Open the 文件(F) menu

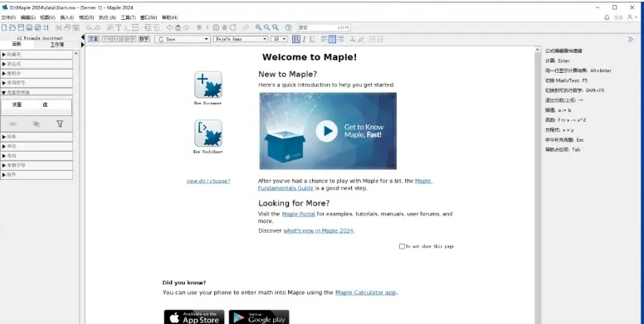8,17
